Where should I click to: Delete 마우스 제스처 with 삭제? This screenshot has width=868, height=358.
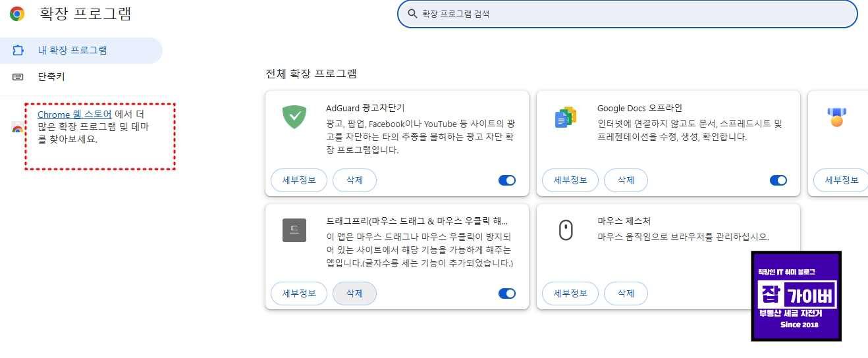(x=626, y=294)
